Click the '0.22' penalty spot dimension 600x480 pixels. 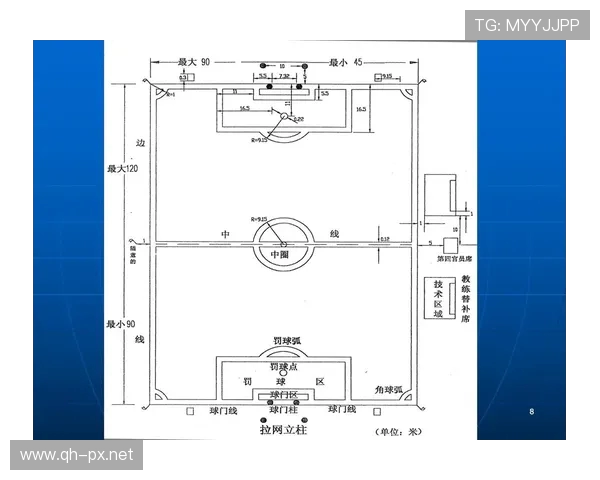[299, 119]
